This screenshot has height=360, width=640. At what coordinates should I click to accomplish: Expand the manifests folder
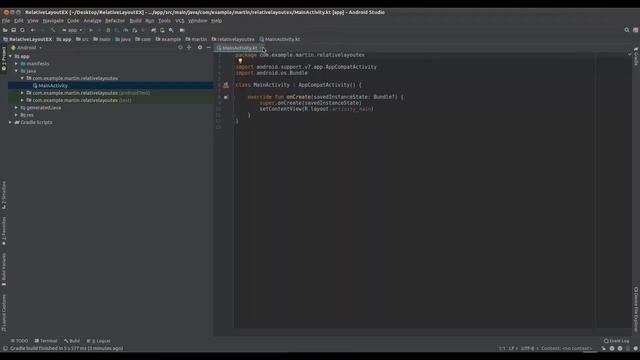tap(17, 64)
